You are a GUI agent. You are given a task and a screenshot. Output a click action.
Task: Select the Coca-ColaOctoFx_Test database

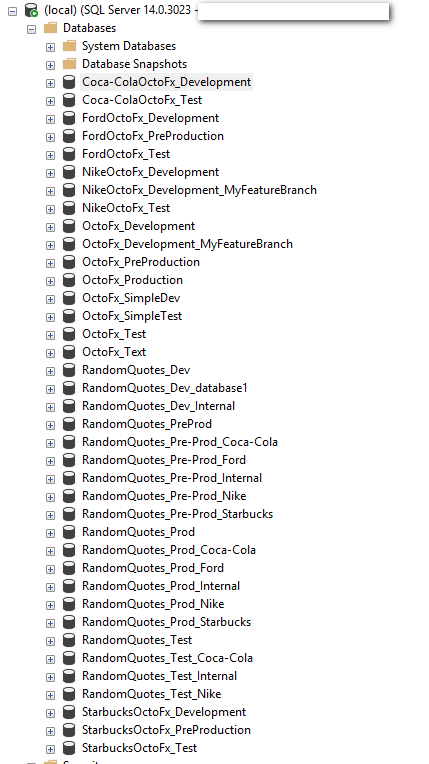click(142, 100)
